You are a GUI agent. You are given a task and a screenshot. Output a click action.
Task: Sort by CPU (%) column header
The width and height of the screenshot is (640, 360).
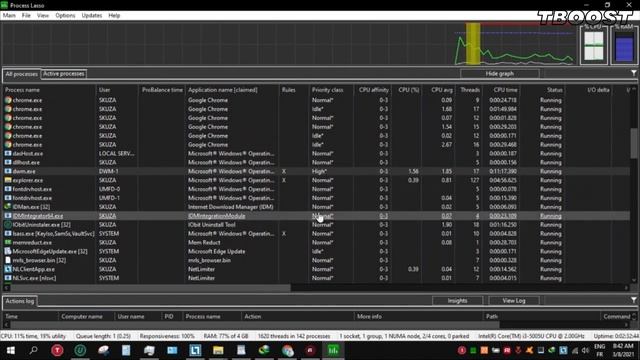coord(407,90)
